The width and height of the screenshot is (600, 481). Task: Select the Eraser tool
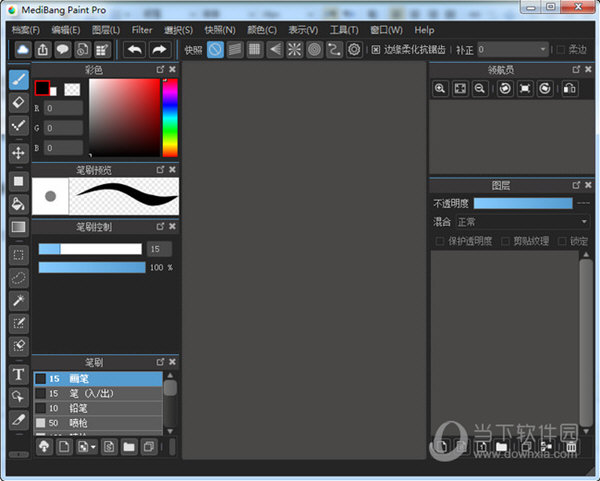coord(18,103)
